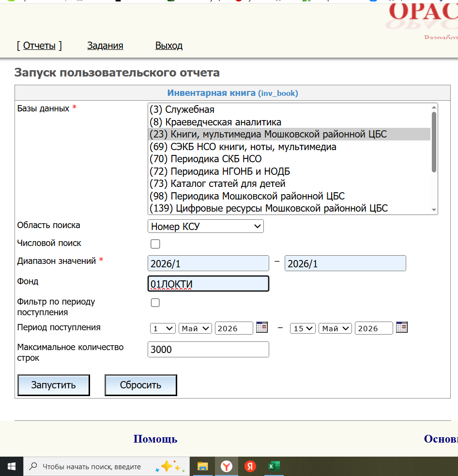Screen dimensions: 458x476
Task: Select (73) Каталог статей для детей
Action: tap(290, 184)
